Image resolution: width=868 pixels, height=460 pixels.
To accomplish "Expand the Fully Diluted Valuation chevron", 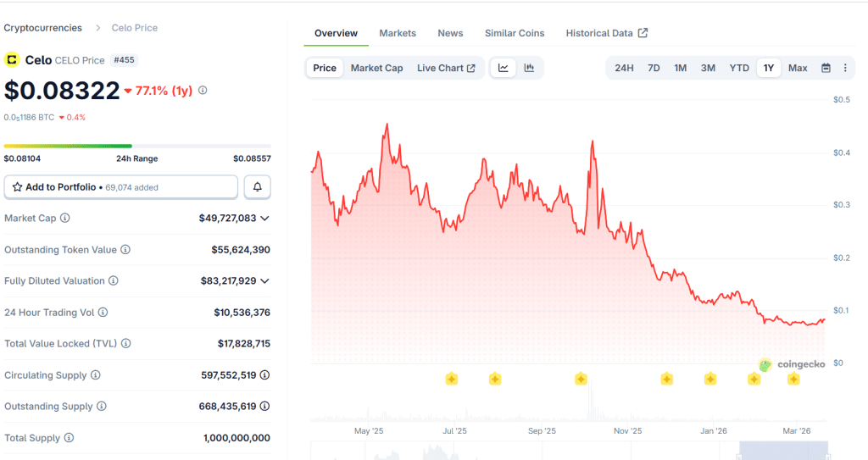I will pyautogui.click(x=264, y=280).
